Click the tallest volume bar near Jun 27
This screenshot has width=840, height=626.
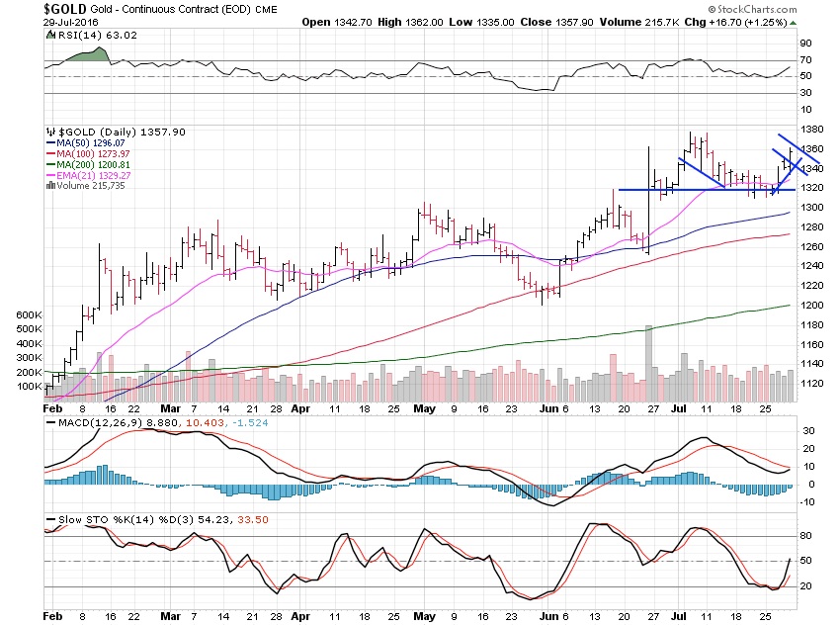point(648,363)
